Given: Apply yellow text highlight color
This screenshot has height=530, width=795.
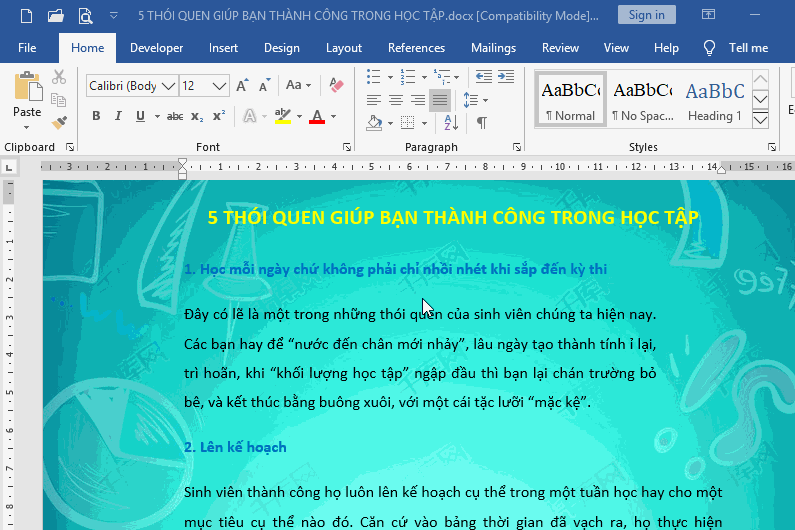Looking at the screenshot, I should click(282, 116).
